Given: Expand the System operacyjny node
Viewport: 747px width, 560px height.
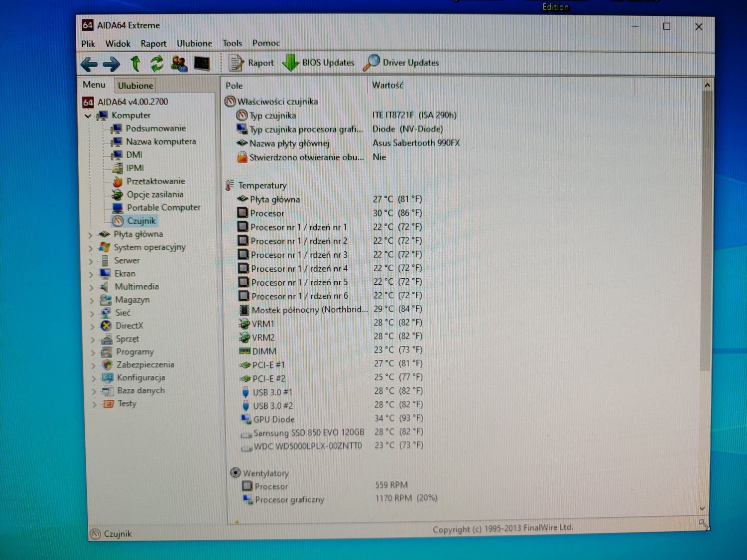Looking at the screenshot, I should [91, 248].
